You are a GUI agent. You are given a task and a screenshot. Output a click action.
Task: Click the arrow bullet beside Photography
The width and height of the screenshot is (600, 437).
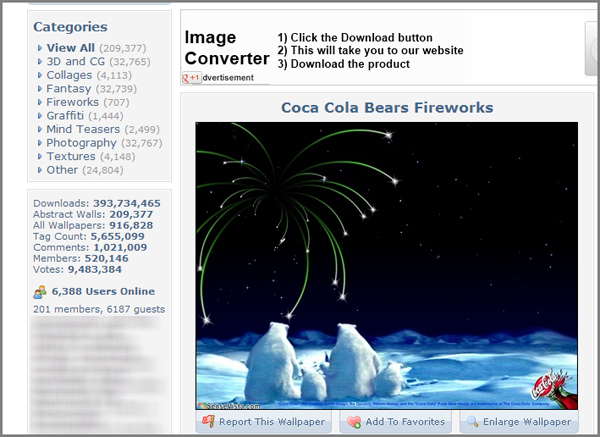tap(40, 143)
